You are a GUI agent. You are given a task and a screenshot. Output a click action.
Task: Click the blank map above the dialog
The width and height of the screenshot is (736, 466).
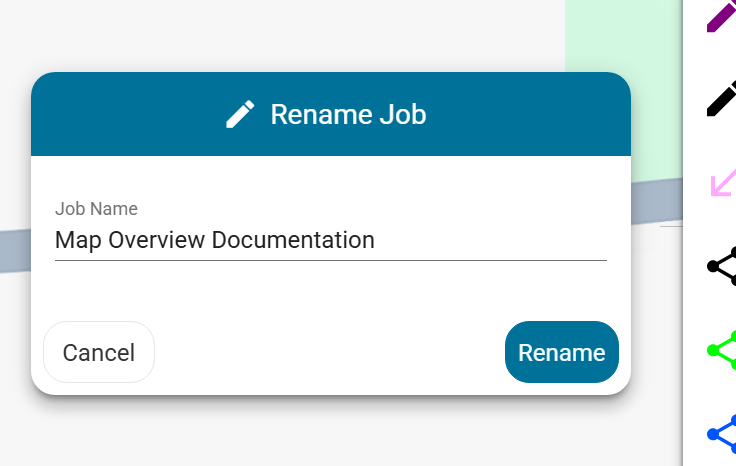tap(282, 33)
